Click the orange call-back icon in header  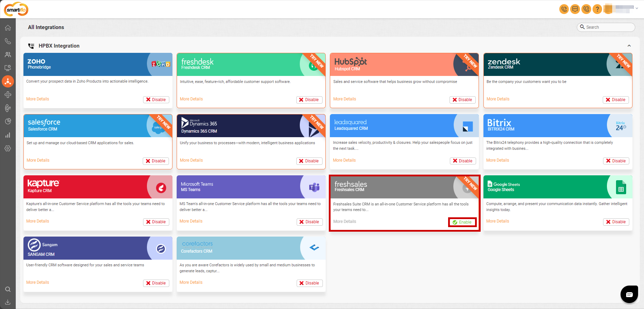586,9
